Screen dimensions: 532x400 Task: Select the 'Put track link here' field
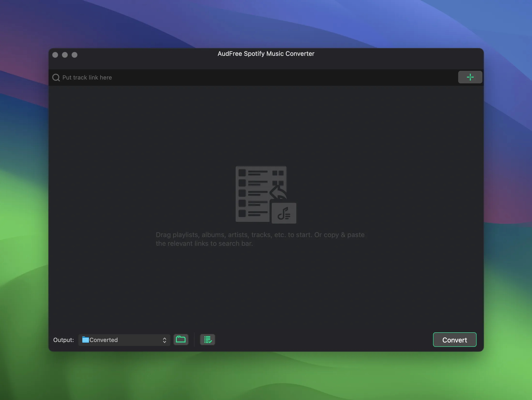coord(87,77)
